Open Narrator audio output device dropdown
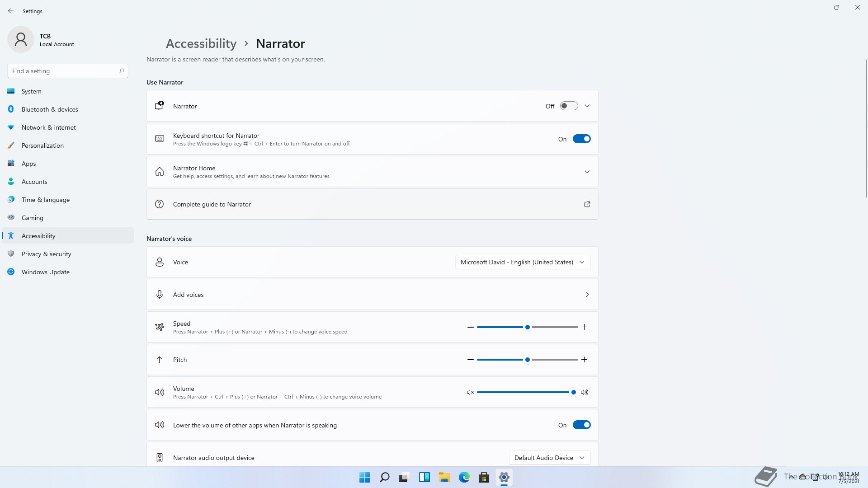 (549, 458)
